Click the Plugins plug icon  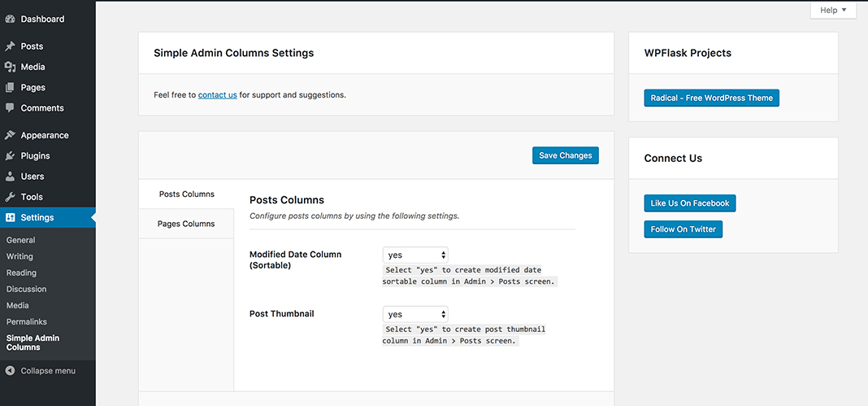click(x=10, y=155)
